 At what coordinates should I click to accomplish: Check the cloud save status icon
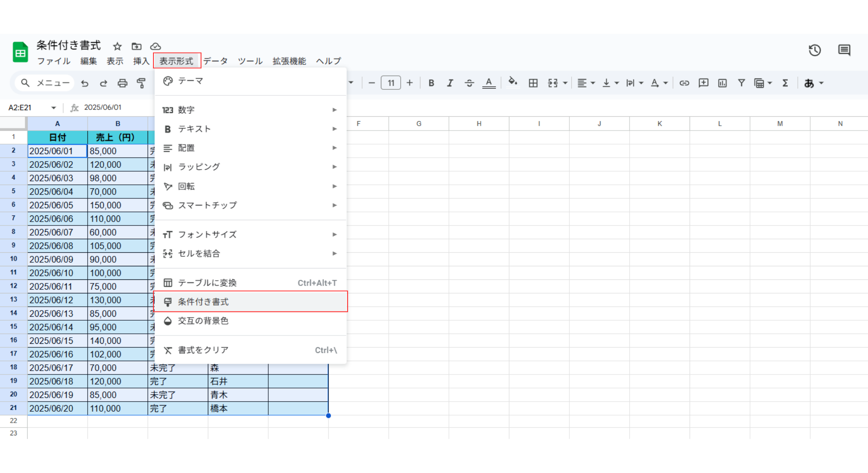pos(156,46)
